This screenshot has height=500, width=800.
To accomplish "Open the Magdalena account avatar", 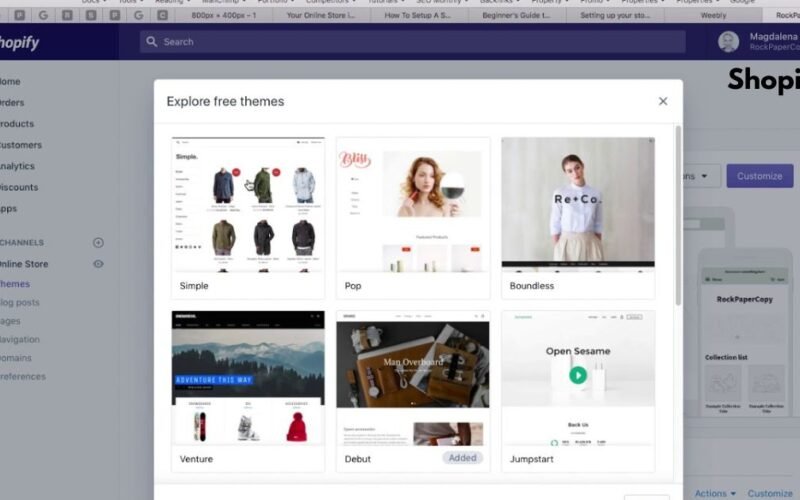I will pyautogui.click(x=729, y=42).
